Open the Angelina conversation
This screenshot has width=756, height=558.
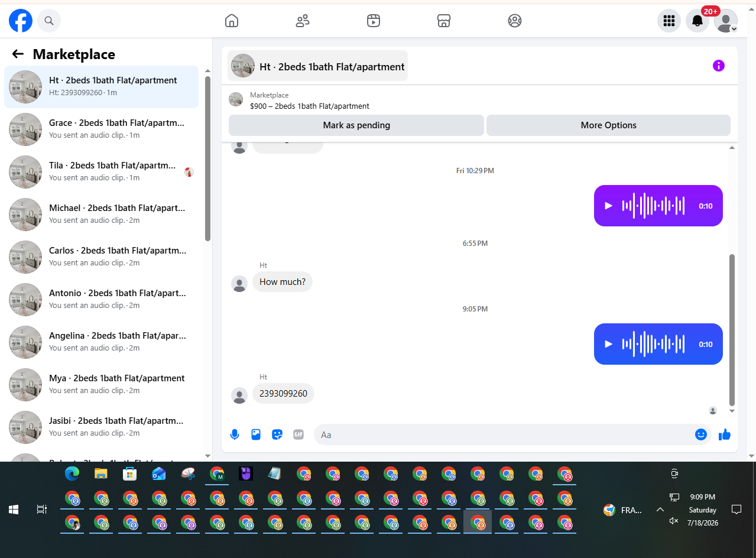pos(101,342)
